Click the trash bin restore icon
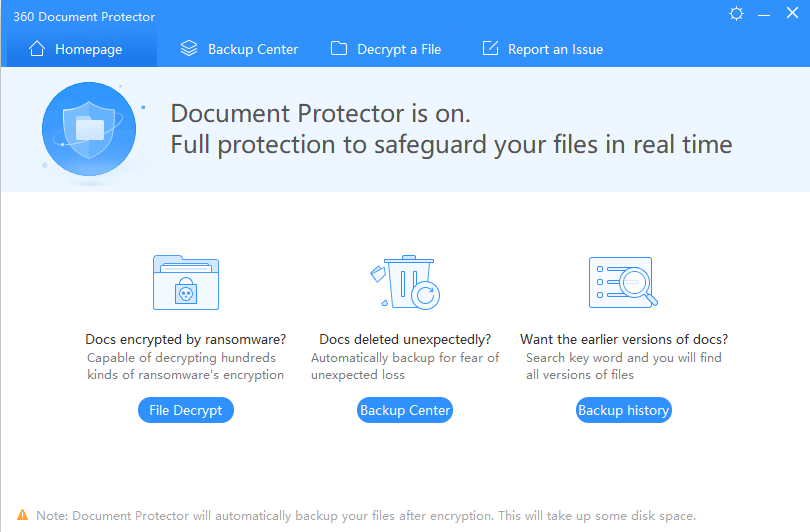810x532 pixels. 404,283
